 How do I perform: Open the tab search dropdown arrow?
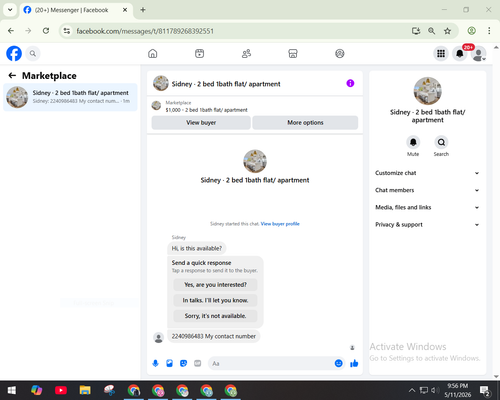coord(10,10)
